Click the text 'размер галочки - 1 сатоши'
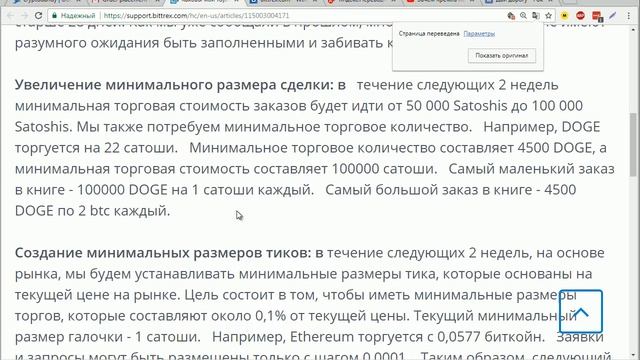Screen dimensions: 640x360 [x=108, y=337]
